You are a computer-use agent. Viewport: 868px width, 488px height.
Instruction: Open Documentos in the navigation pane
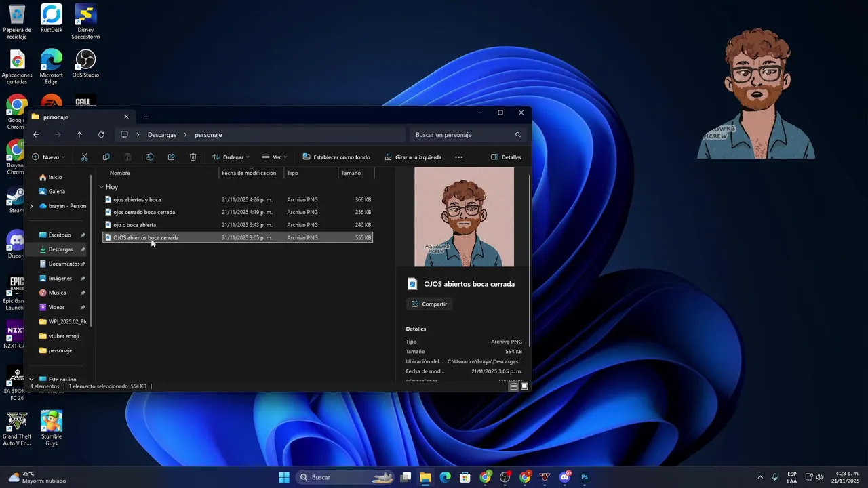point(64,264)
